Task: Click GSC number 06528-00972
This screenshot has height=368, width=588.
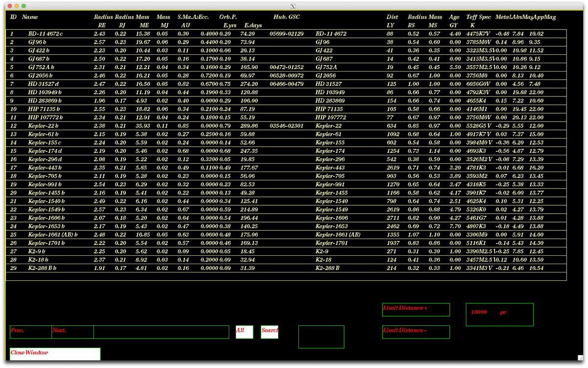Action: tap(287, 75)
